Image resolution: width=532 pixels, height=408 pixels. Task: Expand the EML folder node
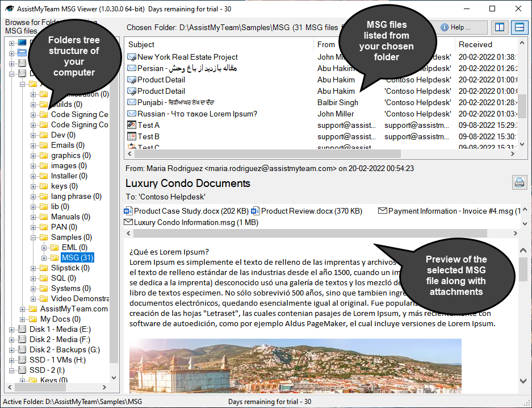(44, 247)
